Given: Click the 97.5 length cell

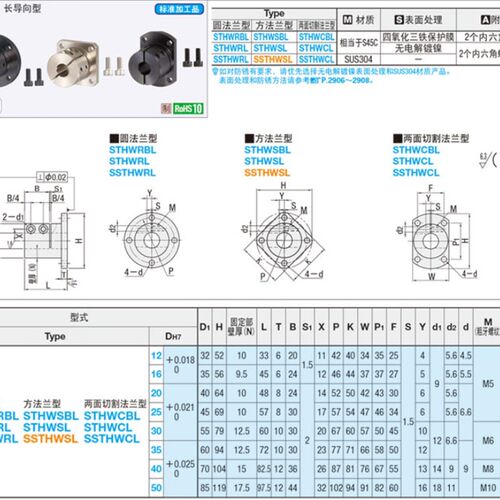Looking at the screenshot, I should click(264, 488).
